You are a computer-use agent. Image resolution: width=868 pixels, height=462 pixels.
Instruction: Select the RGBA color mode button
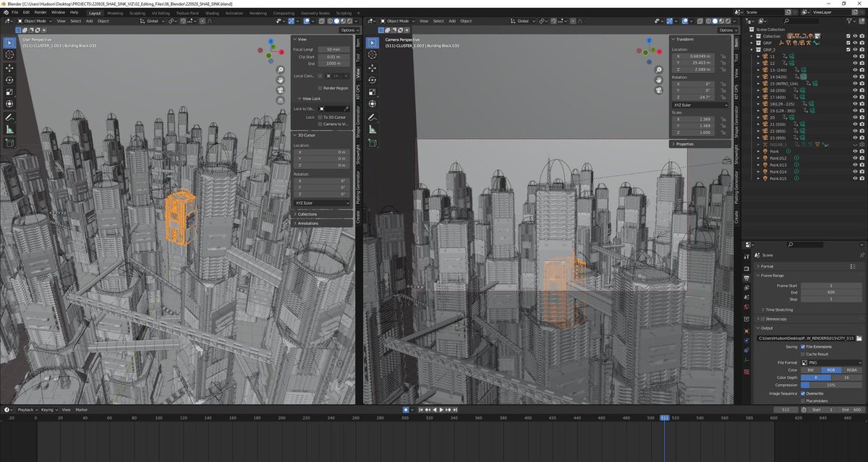point(852,369)
